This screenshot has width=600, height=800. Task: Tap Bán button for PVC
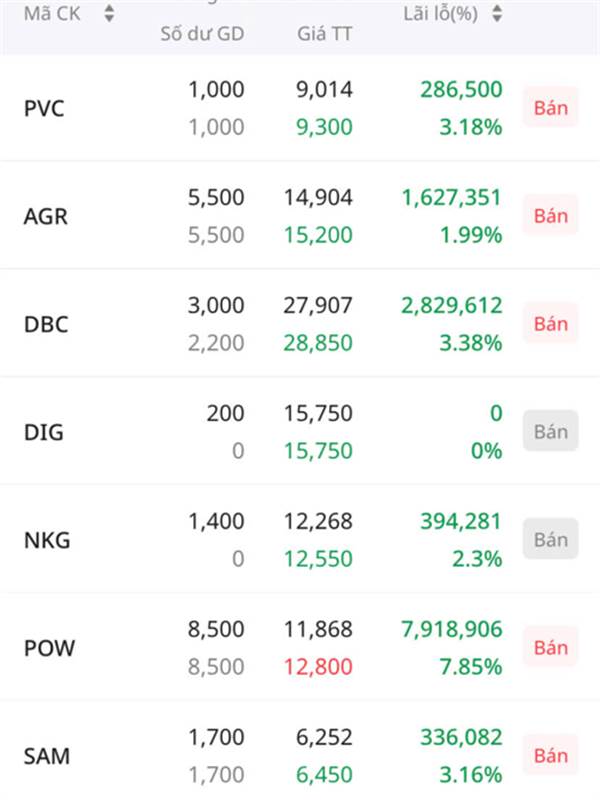(551, 108)
